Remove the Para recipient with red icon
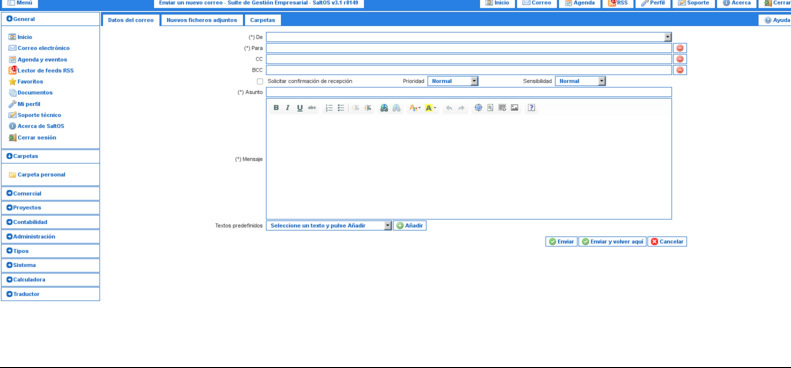Image resolution: width=791 pixels, height=368 pixels. tap(680, 48)
